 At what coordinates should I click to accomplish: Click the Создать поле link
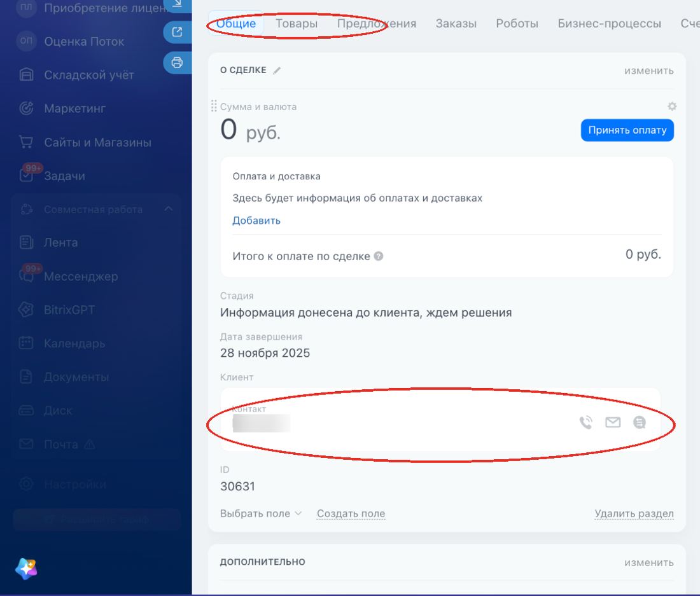coord(351,513)
